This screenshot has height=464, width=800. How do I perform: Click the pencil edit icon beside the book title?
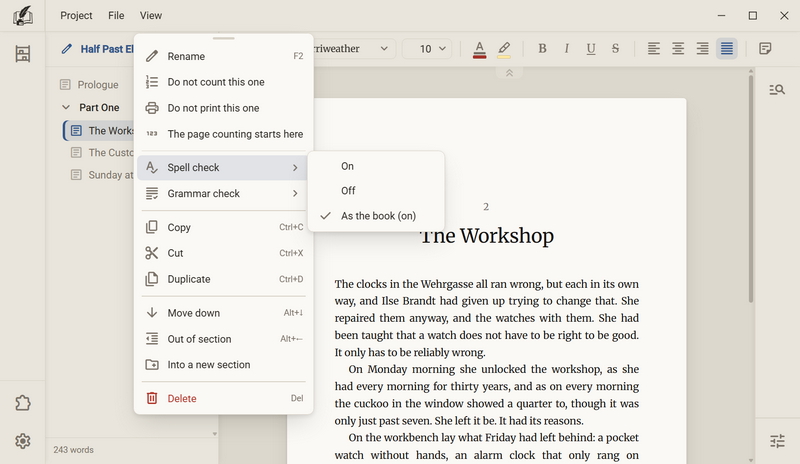[66, 49]
